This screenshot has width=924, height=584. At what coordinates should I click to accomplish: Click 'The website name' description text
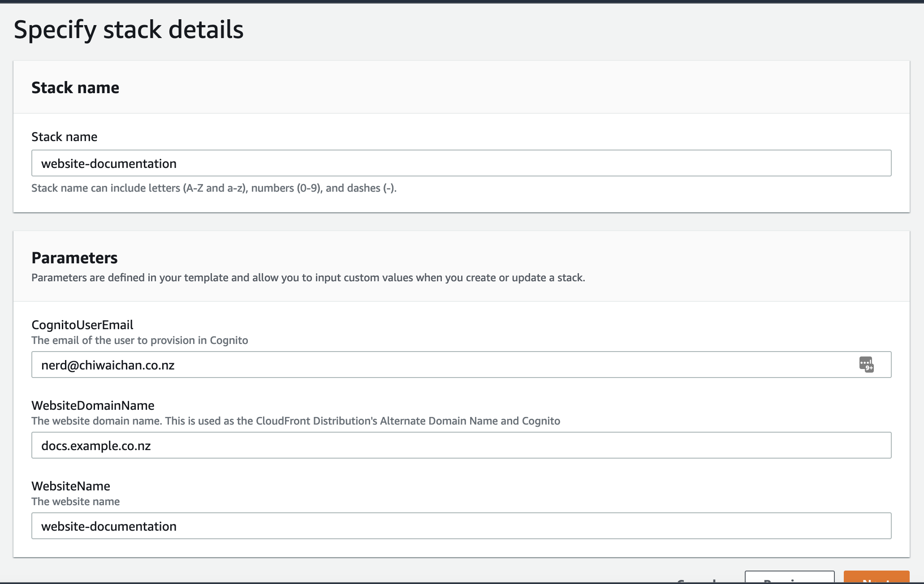[75, 502]
